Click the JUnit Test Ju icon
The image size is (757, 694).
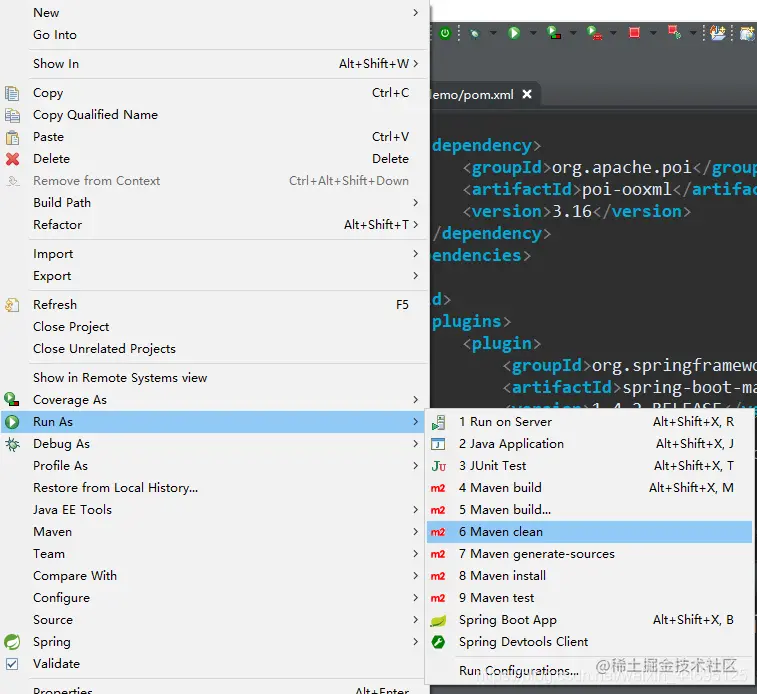pyautogui.click(x=438, y=466)
